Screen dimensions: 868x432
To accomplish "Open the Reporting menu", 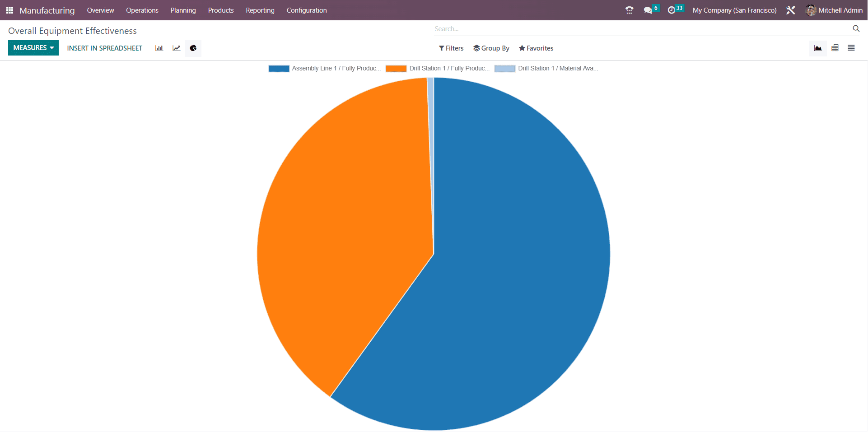I will pyautogui.click(x=260, y=10).
